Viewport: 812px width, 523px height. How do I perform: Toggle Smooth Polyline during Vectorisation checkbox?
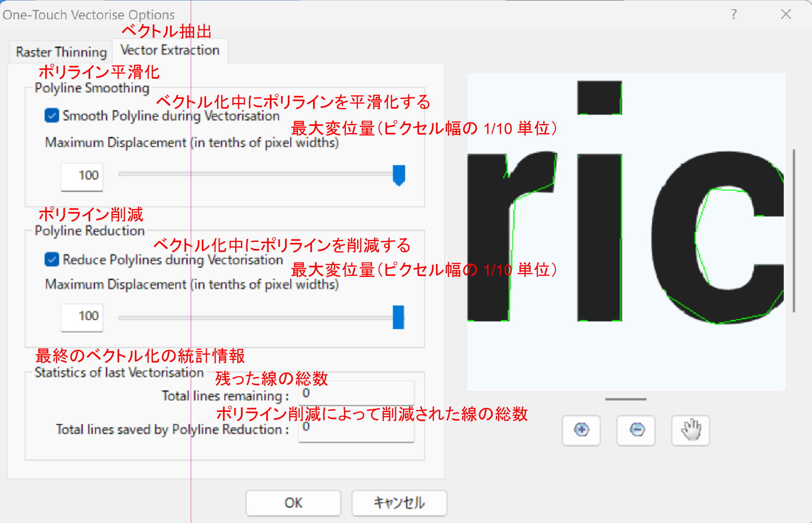point(52,116)
